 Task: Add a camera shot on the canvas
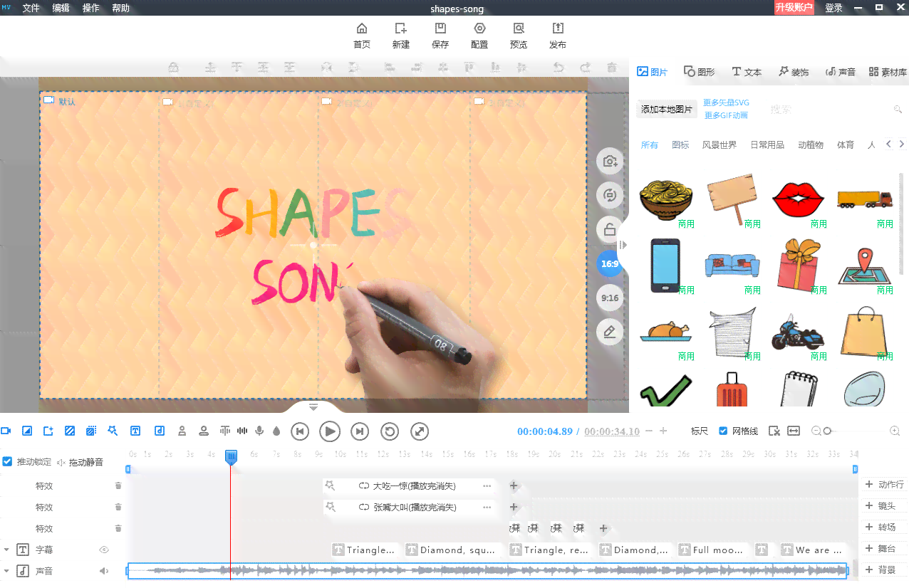pyautogui.click(x=610, y=161)
